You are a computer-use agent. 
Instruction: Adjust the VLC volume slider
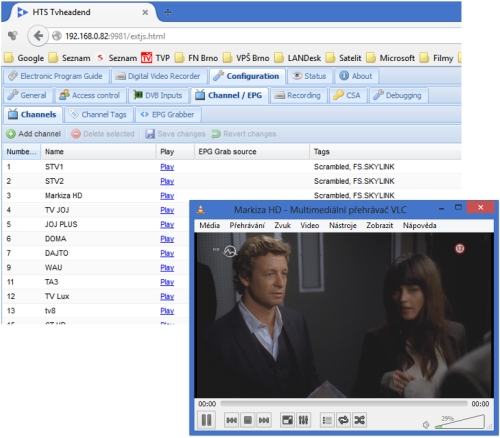(460, 422)
